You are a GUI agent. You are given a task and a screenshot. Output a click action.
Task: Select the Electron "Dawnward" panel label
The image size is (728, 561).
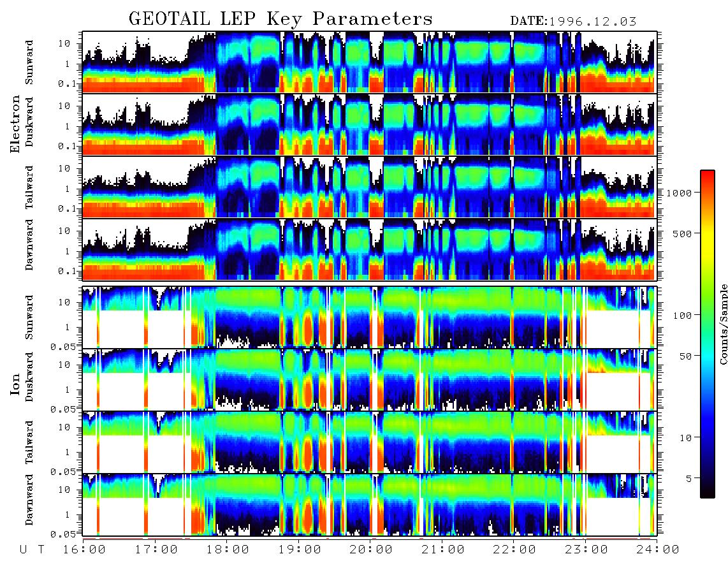pyautogui.click(x=29, y=245)
